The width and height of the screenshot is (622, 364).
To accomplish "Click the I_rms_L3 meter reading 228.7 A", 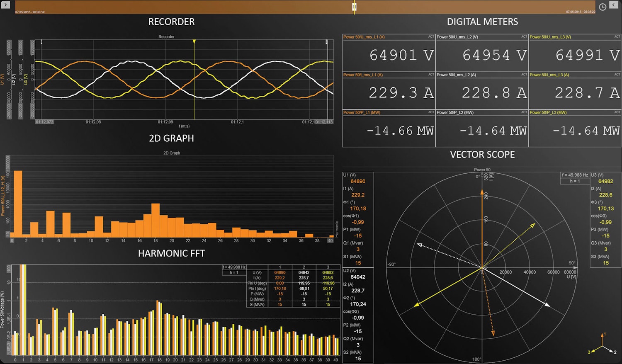I will click(x=588, y=93).
